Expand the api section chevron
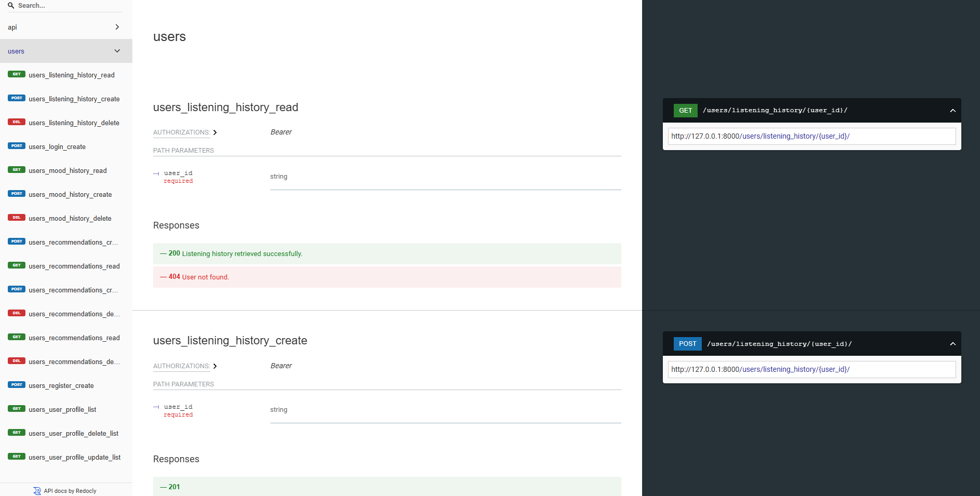 coord(117,27)
